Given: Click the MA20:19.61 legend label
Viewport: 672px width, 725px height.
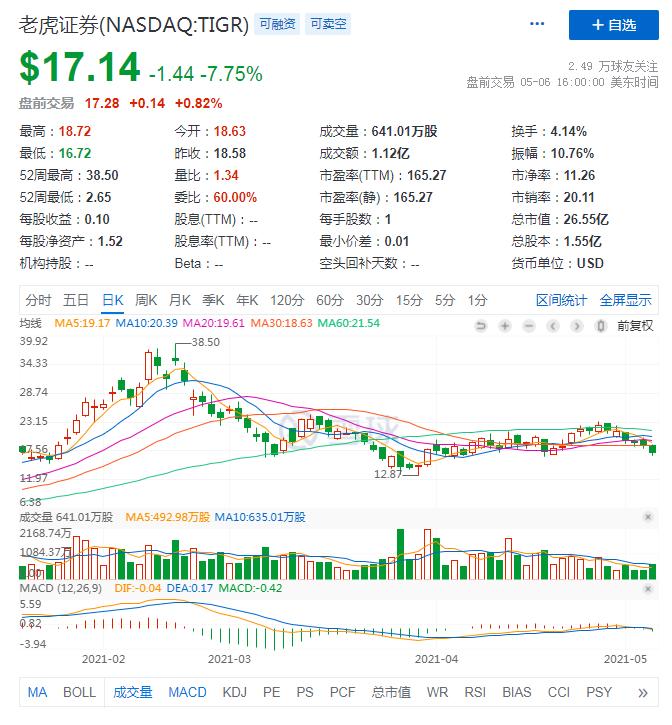Looking at the screenshot, I should click(213, 323).
